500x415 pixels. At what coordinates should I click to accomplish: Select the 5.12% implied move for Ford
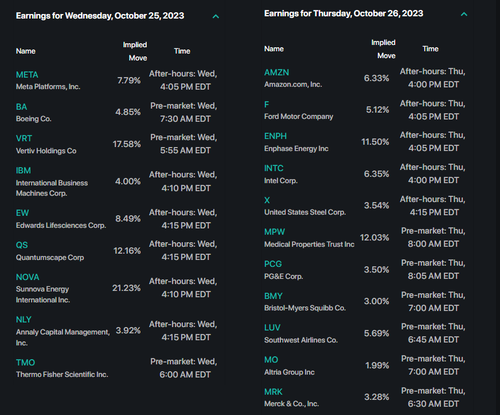378,110
